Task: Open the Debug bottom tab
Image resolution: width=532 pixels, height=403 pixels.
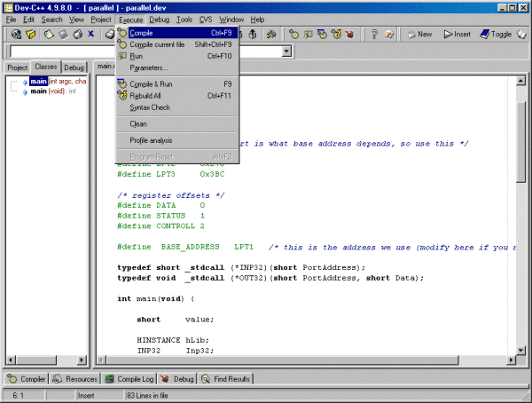Action: tap(177, 379)
